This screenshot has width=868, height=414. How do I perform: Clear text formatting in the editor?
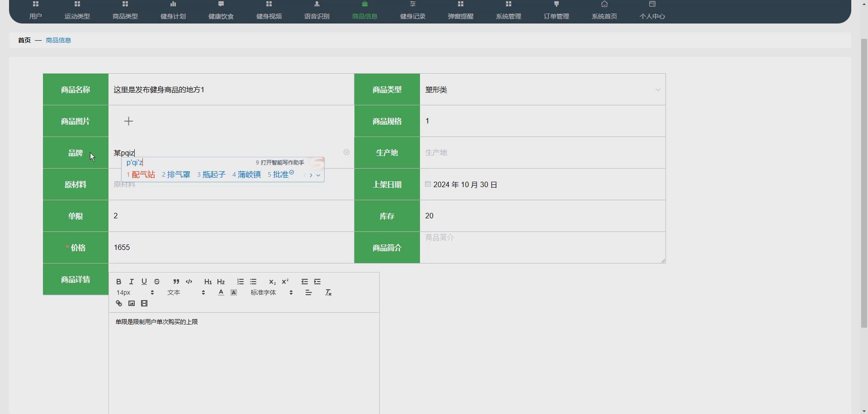click(x=328, y=292)
